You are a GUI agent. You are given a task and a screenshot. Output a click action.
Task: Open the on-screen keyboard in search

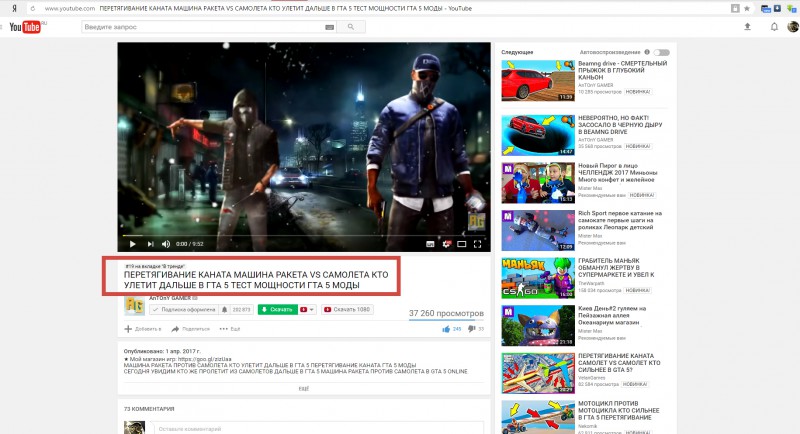point(330,27)
